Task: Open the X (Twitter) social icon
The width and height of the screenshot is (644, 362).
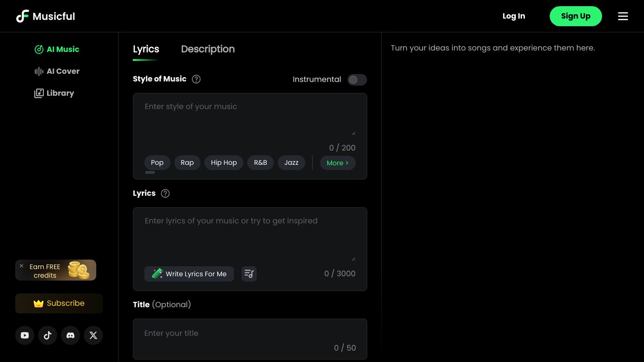Action: click(x=93, y=335)
